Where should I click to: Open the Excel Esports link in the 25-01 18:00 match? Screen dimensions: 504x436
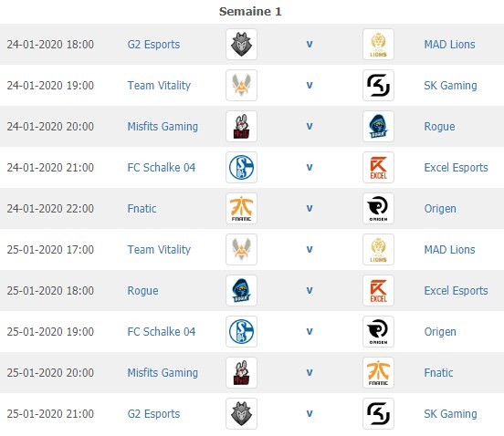tap(457, 291)
